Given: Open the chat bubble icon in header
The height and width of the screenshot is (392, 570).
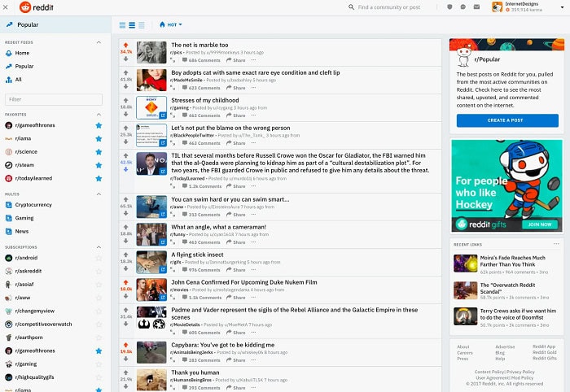Looking at the screenshot, I should click(x=463, y=7).
